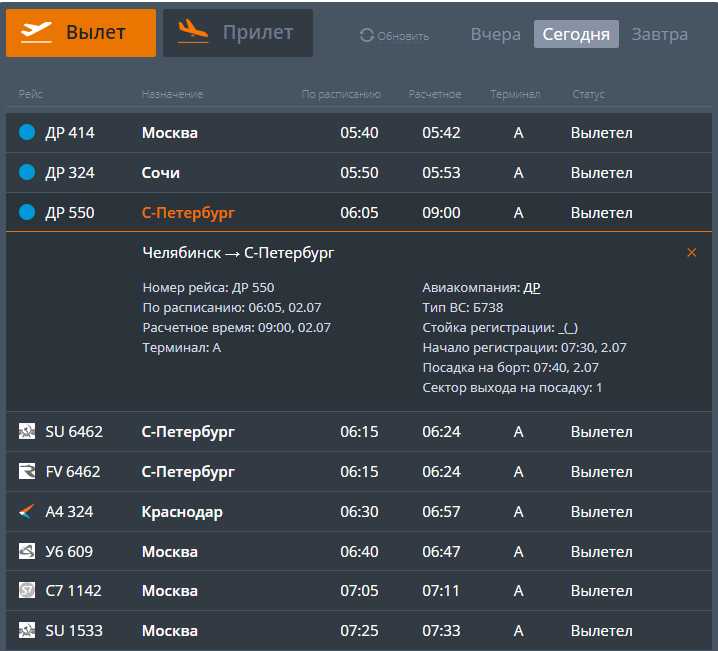
Task: Click the По расписанию: 06:05, 02.07 line
Action: coord(232,308)
